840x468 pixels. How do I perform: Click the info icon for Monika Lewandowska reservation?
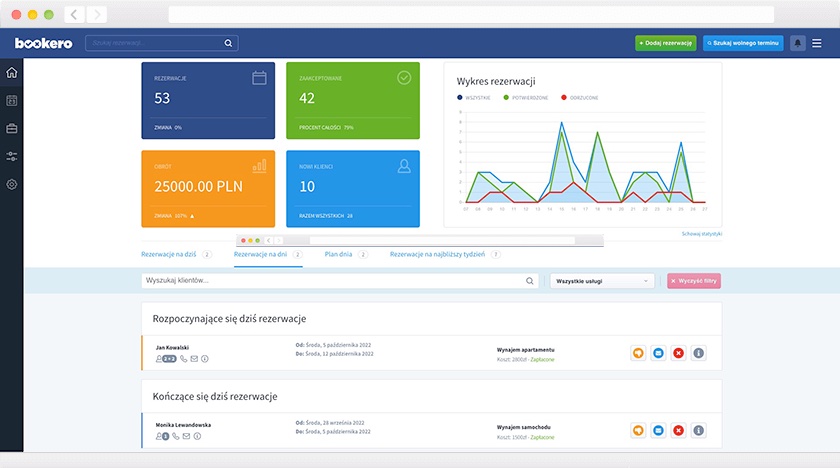pos(699,431)
